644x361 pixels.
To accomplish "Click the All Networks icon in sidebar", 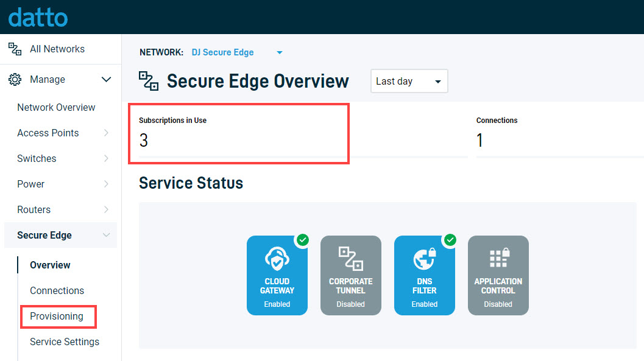I will [15, 49].
